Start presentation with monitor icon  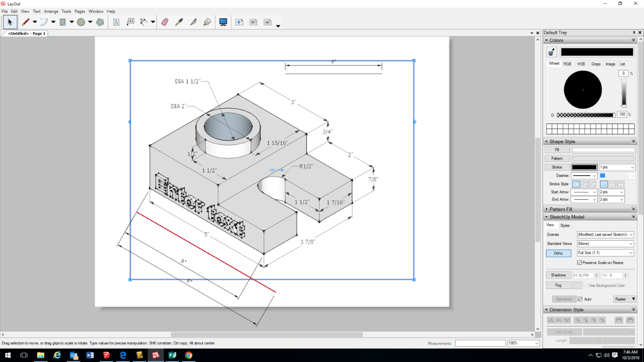point(223,22)
